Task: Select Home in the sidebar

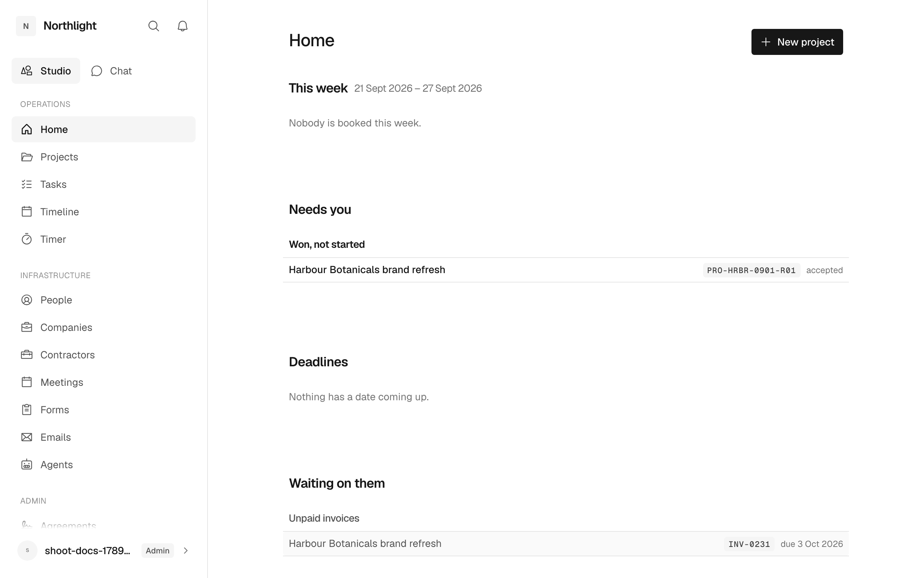Action: point(104,129)
